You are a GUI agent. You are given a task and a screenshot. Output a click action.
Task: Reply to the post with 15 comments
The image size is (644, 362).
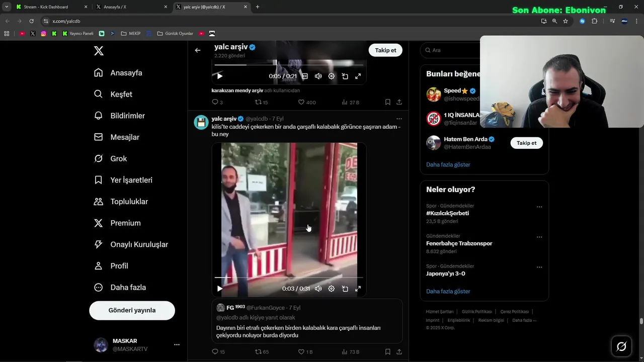(218, 352)
